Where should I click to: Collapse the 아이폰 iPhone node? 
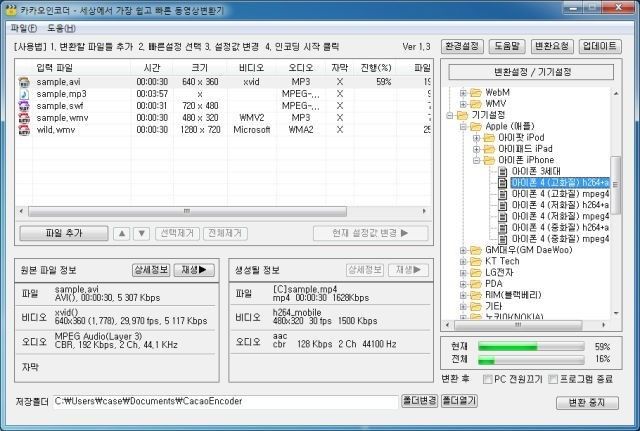pyautogui.click(x=476, y=160)
